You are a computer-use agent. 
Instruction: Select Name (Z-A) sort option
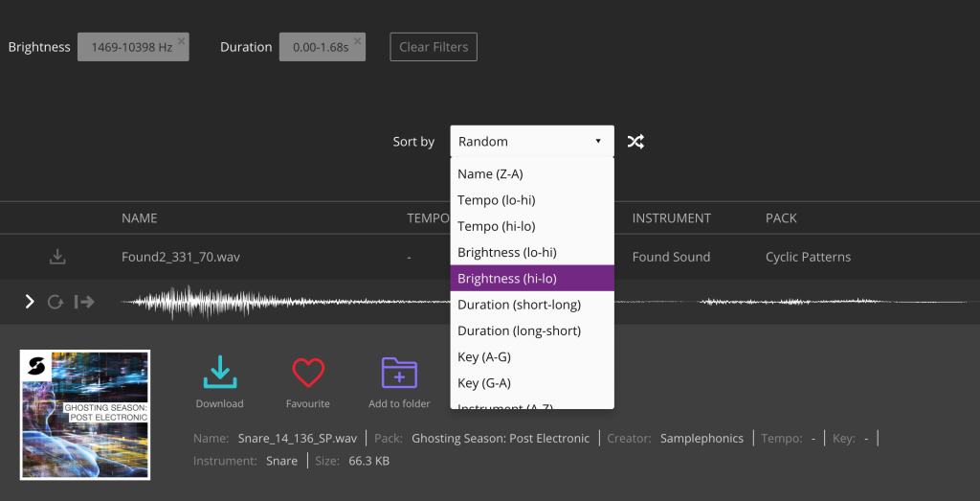[x=490, y=174]
